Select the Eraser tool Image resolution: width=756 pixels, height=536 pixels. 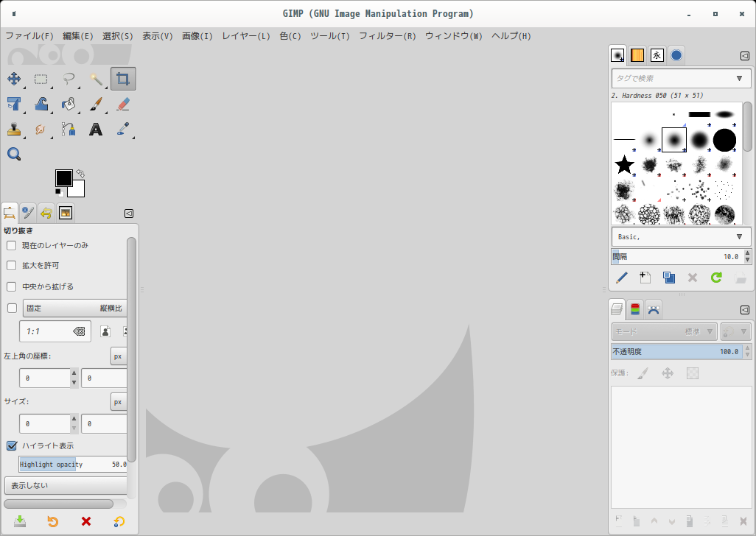click(x=123, y=104)
